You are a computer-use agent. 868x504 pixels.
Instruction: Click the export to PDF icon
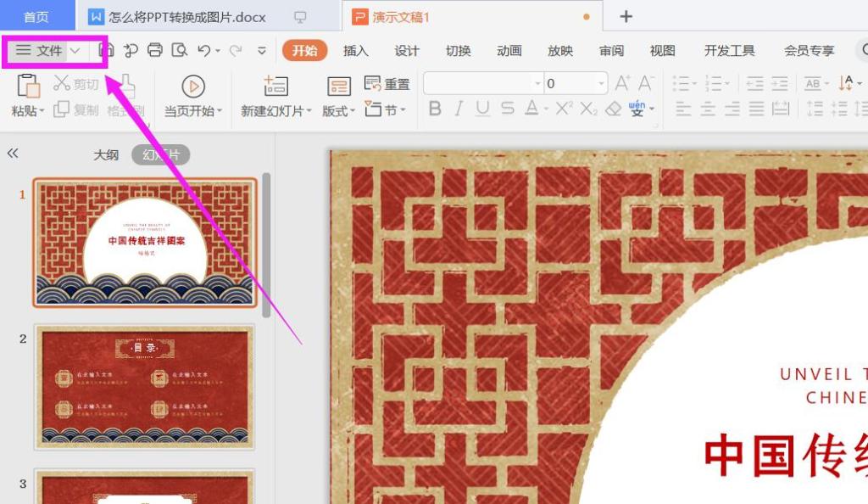coord(131,50)
